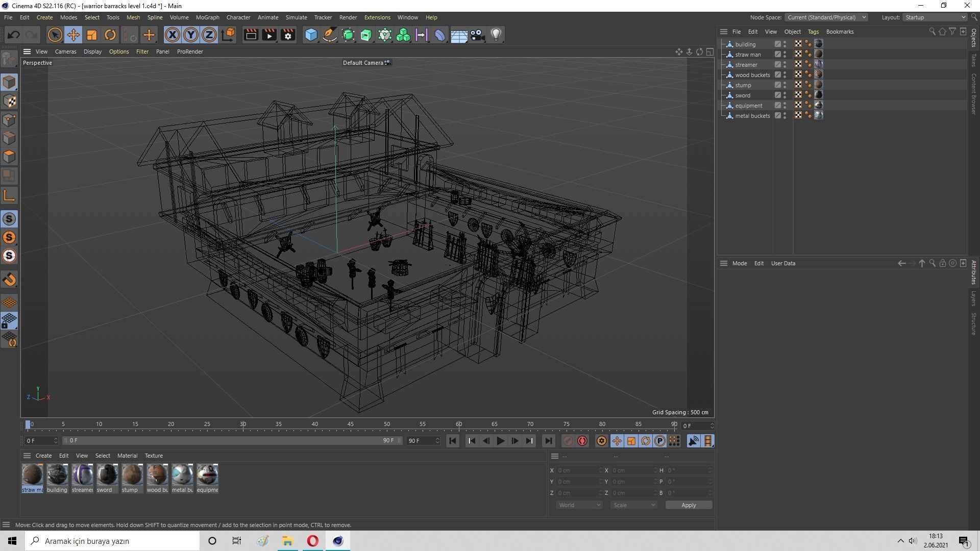Add a Camera object
Image resolution: width=980 pixels, height=551 pixels.
[x=477, y=35]
